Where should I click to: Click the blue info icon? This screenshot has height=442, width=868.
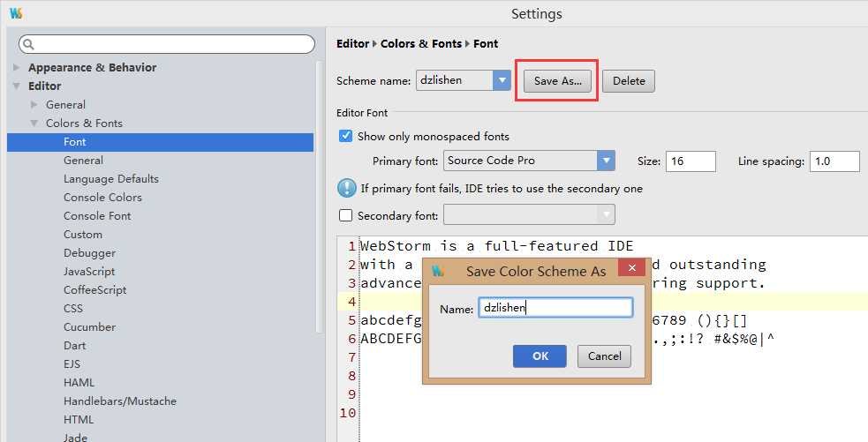(346, 188)
